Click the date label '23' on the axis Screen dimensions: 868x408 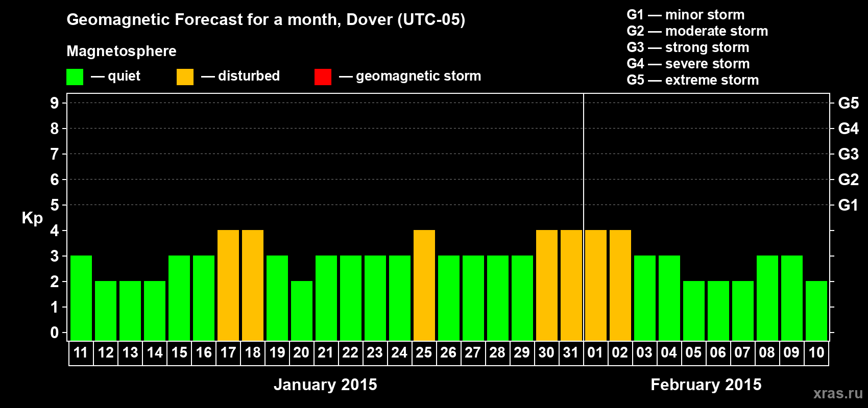375,352
